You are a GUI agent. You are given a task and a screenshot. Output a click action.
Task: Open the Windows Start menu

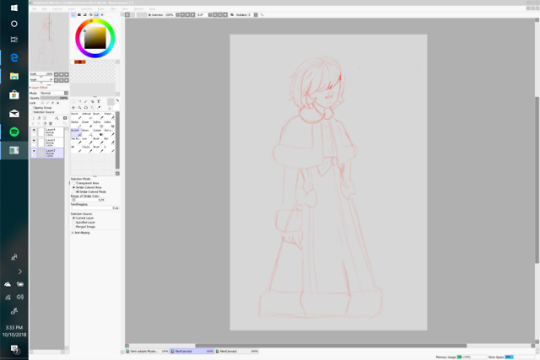[14, 8]
